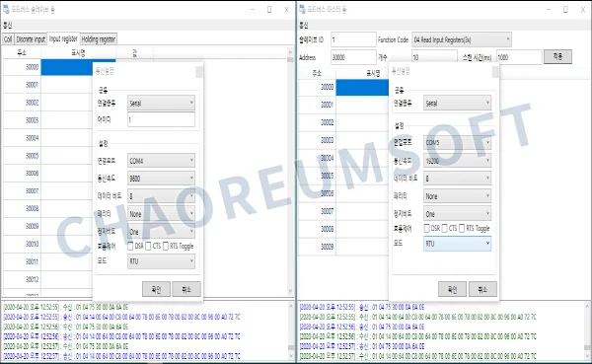
Task: Open slave dialog RTU mode dropdown
Action: pos(161,261)
